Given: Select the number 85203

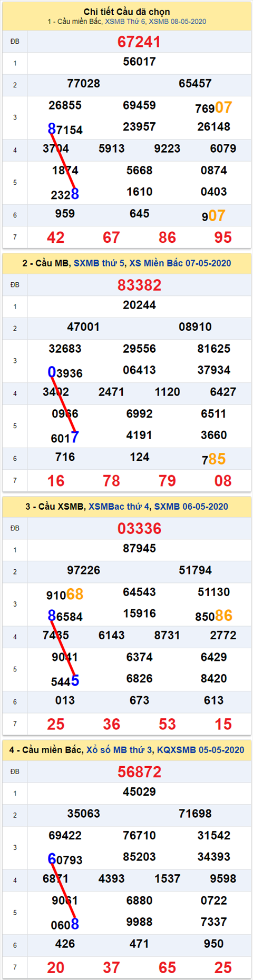Looking at the screenshot, I should coord(139,856).
